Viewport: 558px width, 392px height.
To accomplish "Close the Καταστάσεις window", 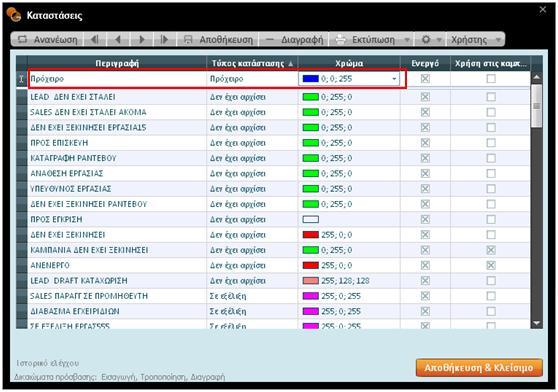I will click(542, 10).
